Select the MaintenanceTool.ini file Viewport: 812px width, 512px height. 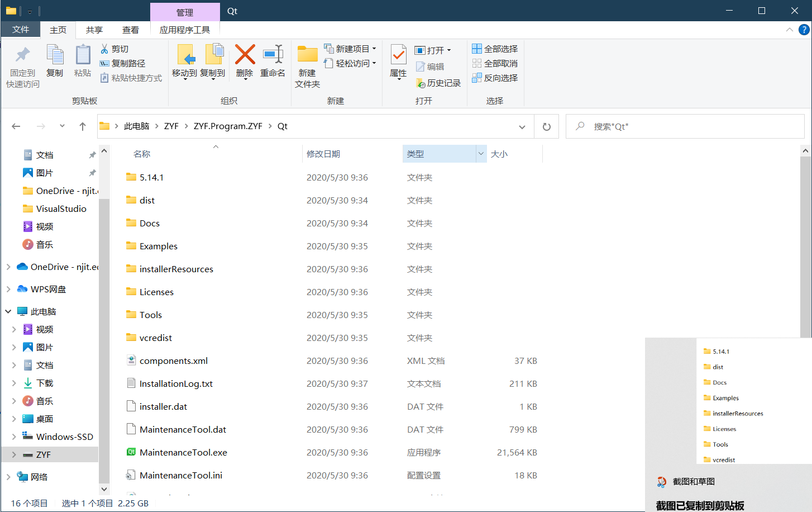click(174, 475)
